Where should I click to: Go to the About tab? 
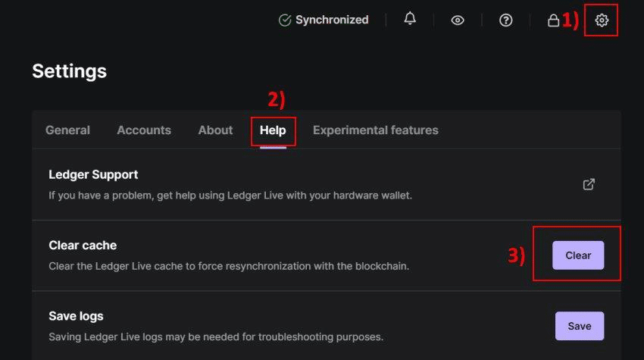pyautogui.click(x=215, y=130)
